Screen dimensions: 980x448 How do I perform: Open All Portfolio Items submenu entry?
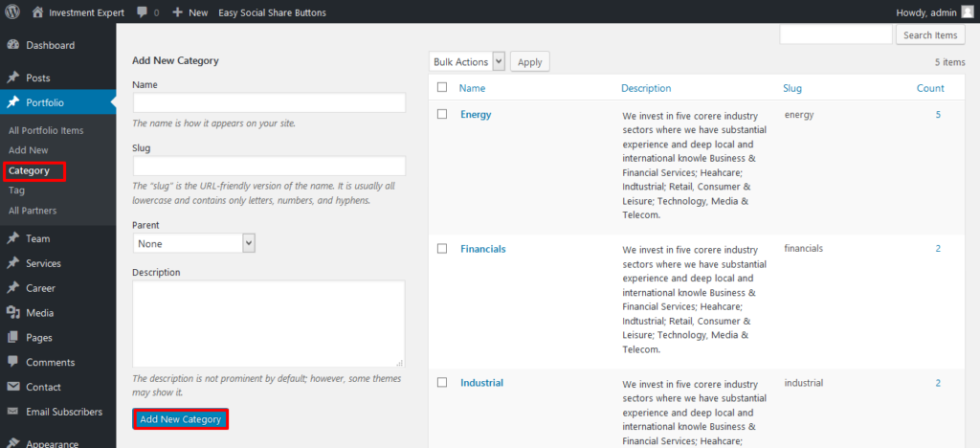click(46, 130)
